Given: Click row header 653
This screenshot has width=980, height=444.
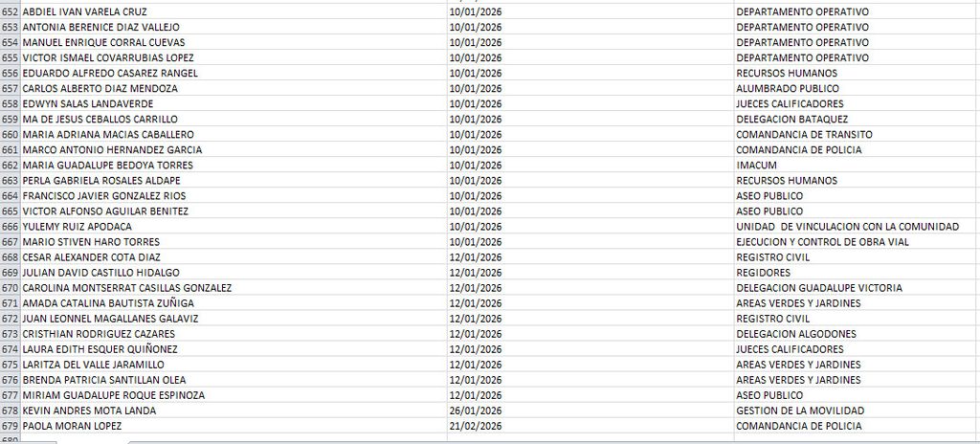Looking at the screenshot, I should pyautogui.click(x=10, y=27).
